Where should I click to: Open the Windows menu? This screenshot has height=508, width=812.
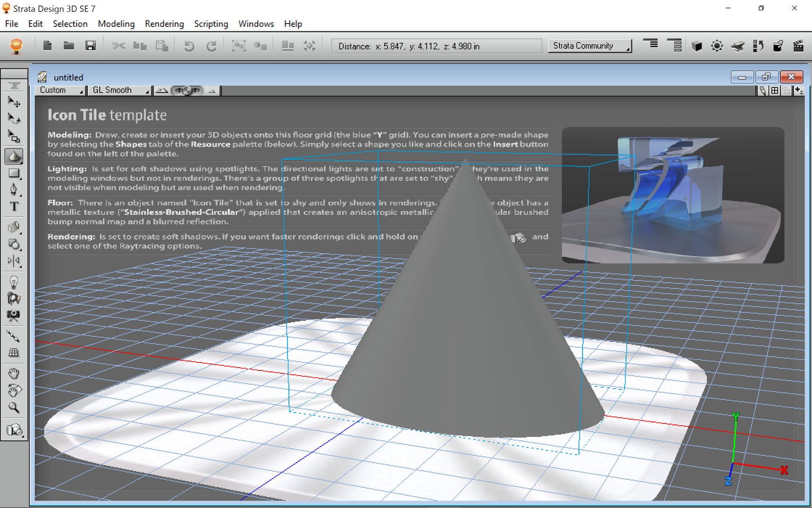click(x=256, y=24)
